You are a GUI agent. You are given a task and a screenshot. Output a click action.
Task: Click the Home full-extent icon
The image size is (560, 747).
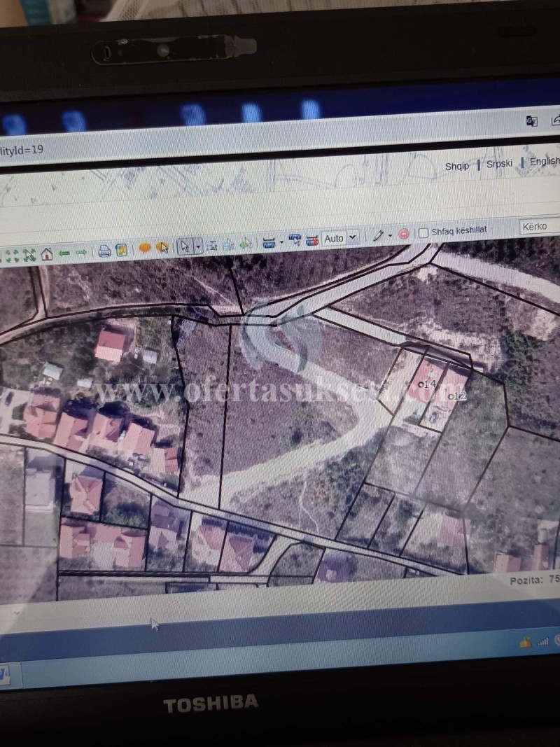47,253
